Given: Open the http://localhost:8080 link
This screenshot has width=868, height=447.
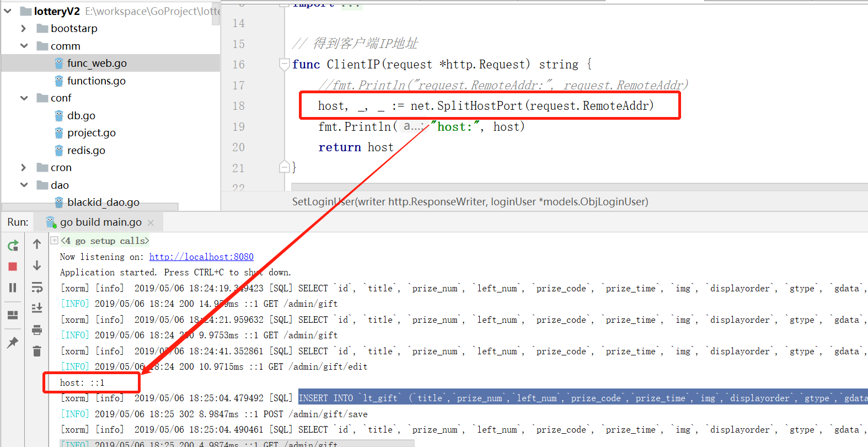Looking at the screenshot, I should (x=201, y=257).
